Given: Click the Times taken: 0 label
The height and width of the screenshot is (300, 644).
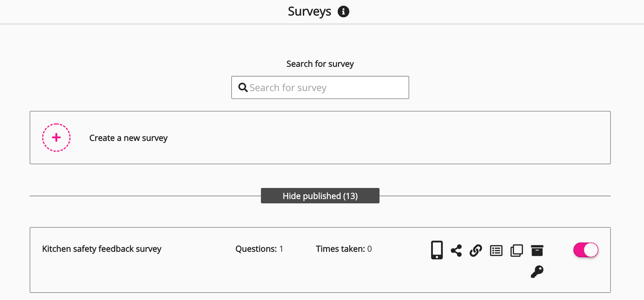Looking at the screenshot, I should coord(344,249).
